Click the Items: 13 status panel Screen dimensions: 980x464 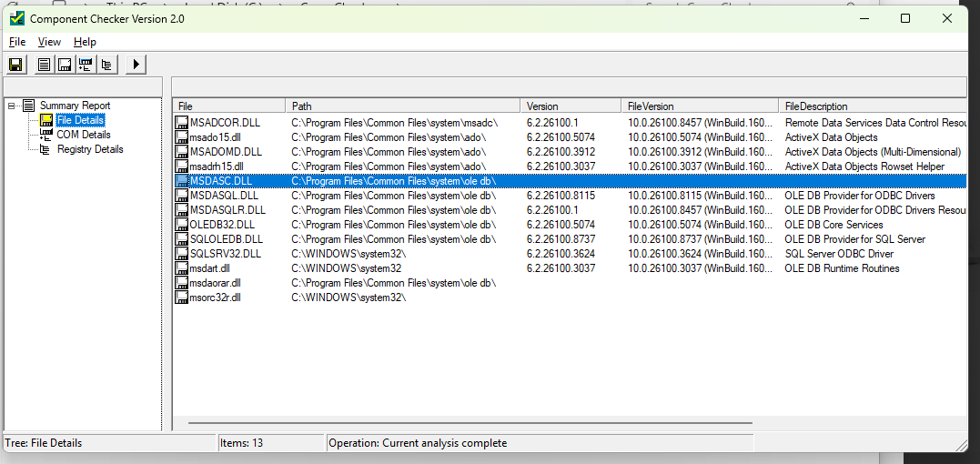(270, 443)
